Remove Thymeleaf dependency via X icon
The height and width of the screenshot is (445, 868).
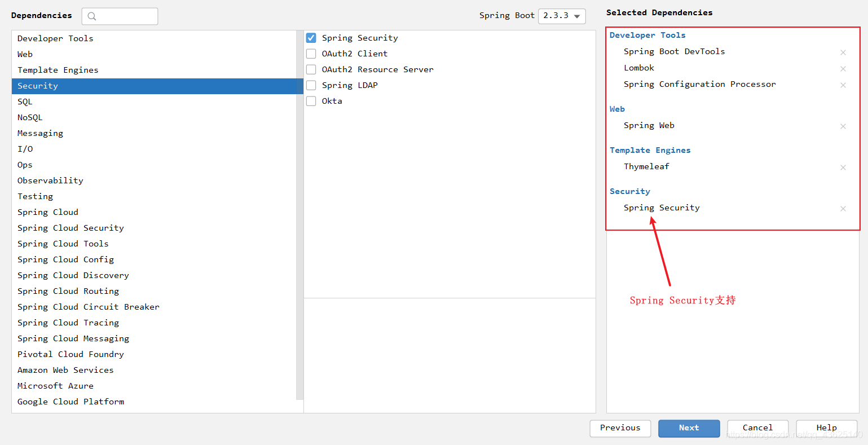(843, 168)
